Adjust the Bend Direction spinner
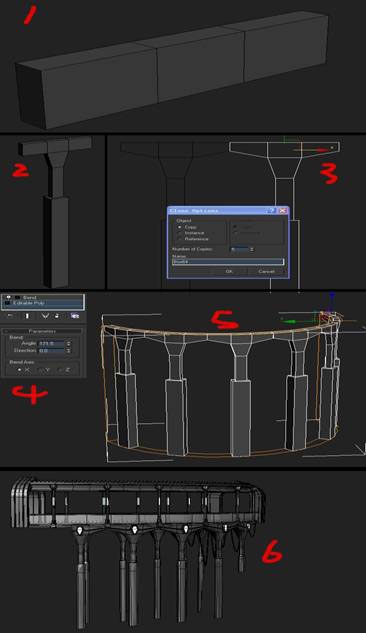 pos(68,351)
